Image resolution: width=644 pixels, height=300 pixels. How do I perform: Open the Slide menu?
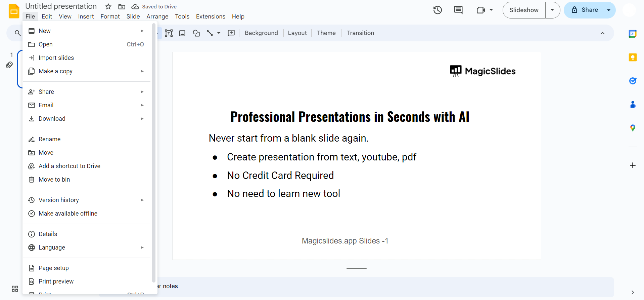133,16
